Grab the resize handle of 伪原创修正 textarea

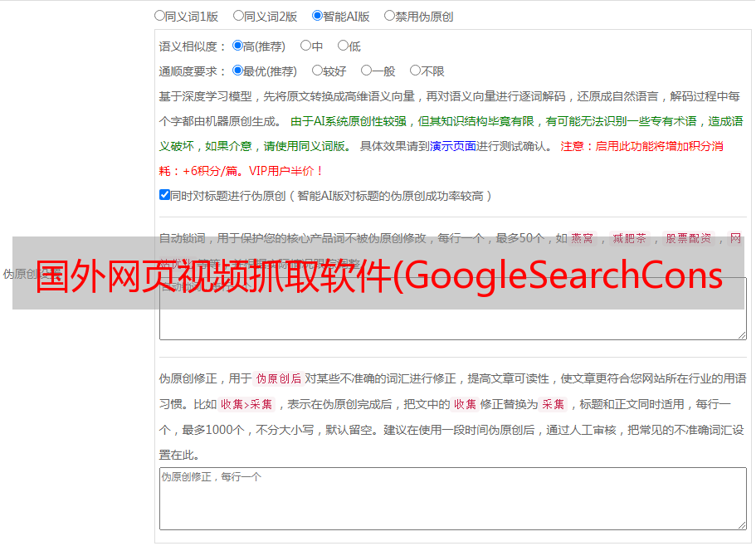coord(742,525)
